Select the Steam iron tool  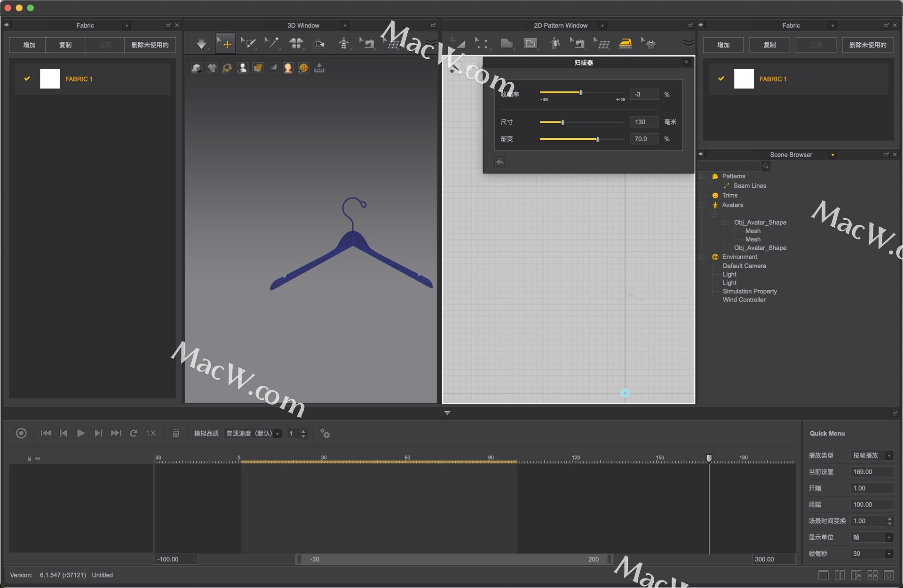[626, 43]
